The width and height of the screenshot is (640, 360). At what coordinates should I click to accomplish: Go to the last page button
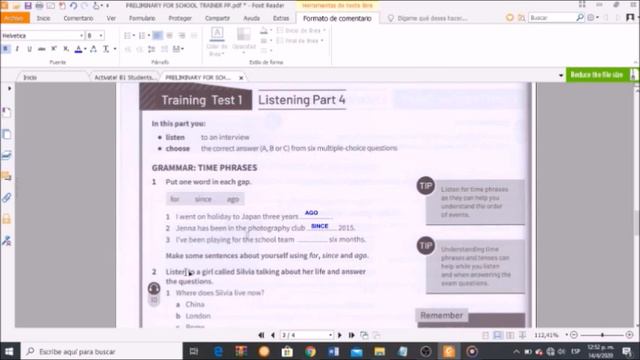click(x=351, y=335)
